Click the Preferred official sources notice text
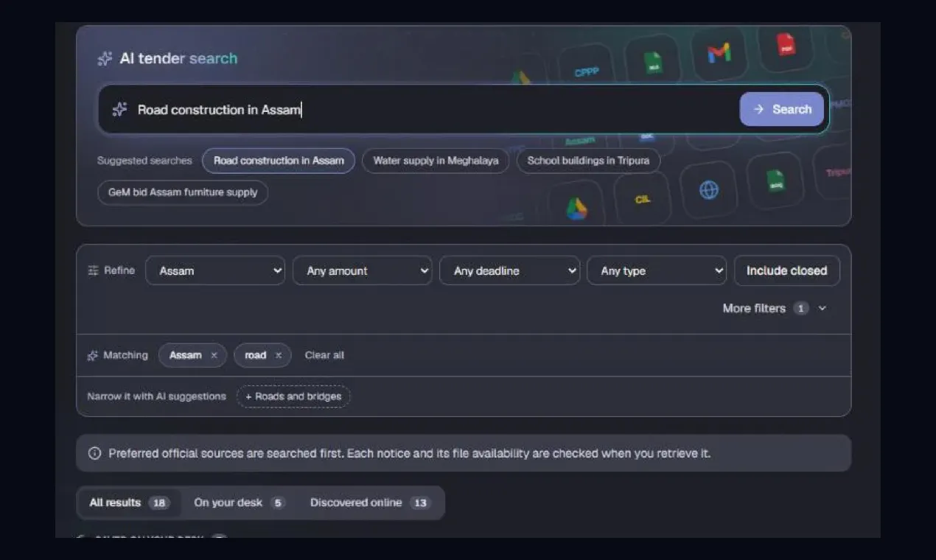This screenshot has height=560, width=936. [410, 453]
